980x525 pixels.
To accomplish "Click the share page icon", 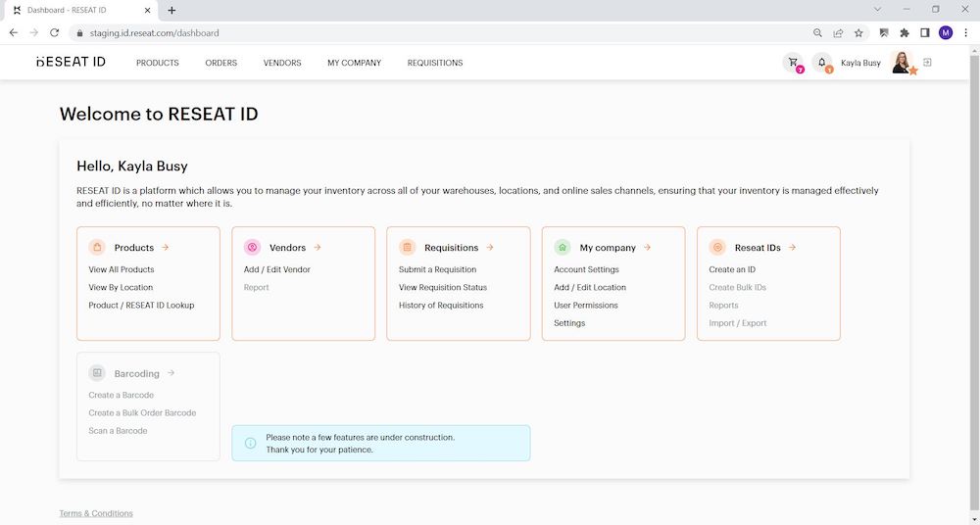I will pos(838,33).
